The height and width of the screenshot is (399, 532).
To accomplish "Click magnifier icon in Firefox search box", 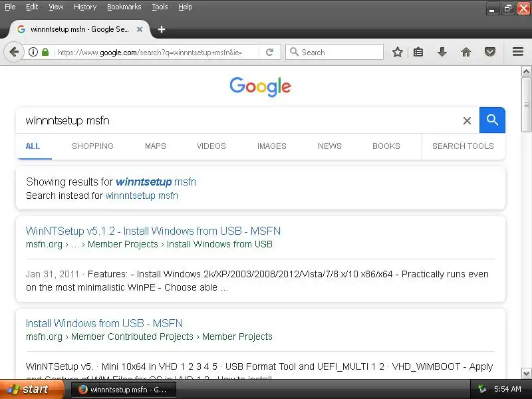I will (294, 52).
